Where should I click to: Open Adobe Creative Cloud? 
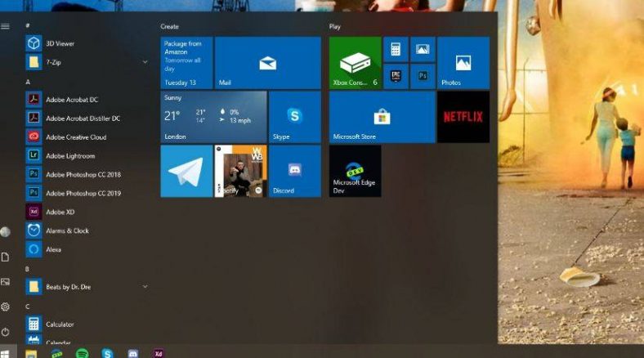[87, 137]
